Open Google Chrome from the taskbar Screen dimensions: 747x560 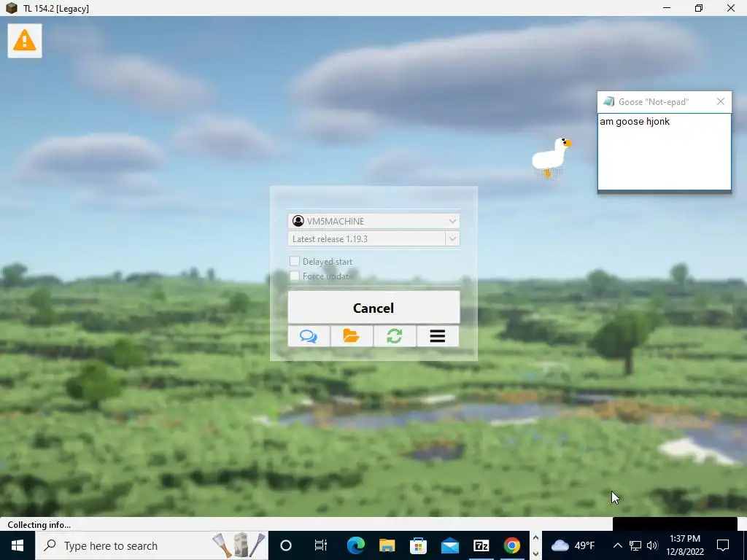pyautogui.click(x=511, y=545)
